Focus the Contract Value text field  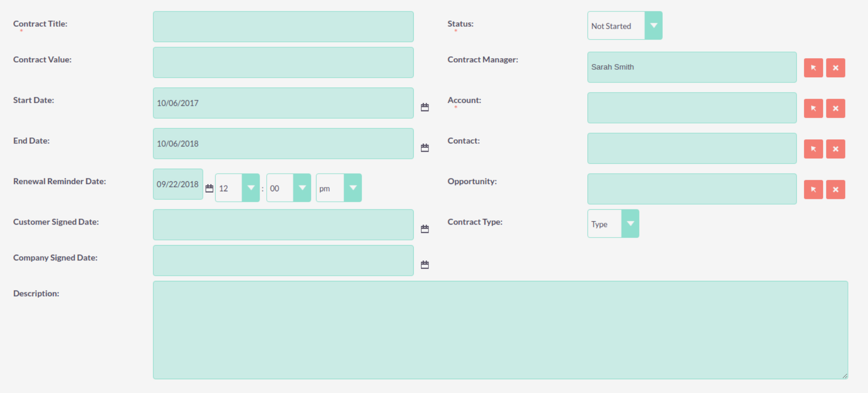[x=283, y=62]
